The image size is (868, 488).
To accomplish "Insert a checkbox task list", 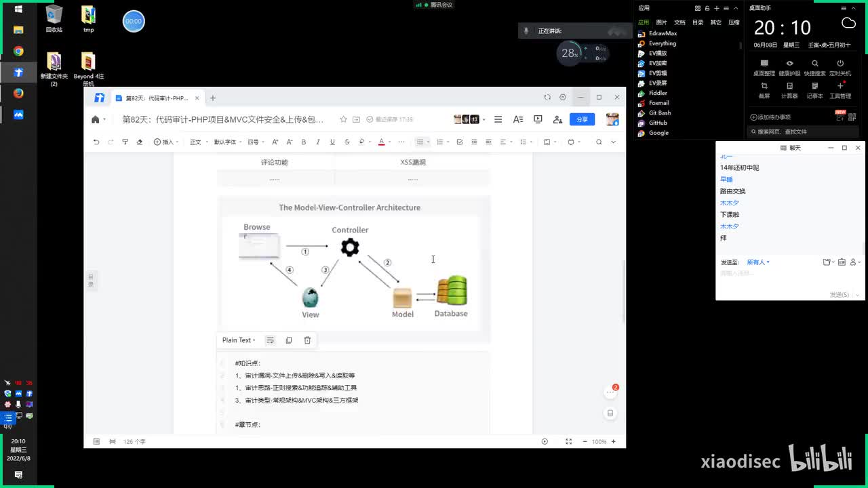I will pyautogui.click(x=460, y=142).
